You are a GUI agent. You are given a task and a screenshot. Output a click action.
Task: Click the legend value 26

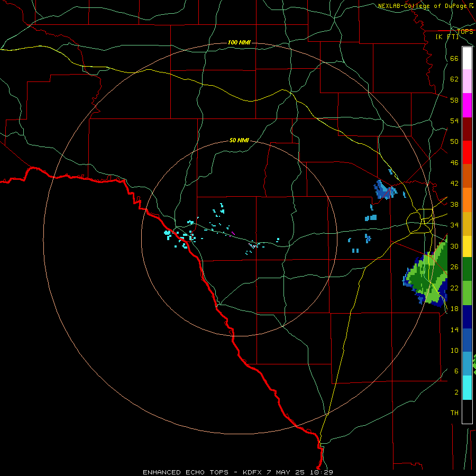(454, 267)
